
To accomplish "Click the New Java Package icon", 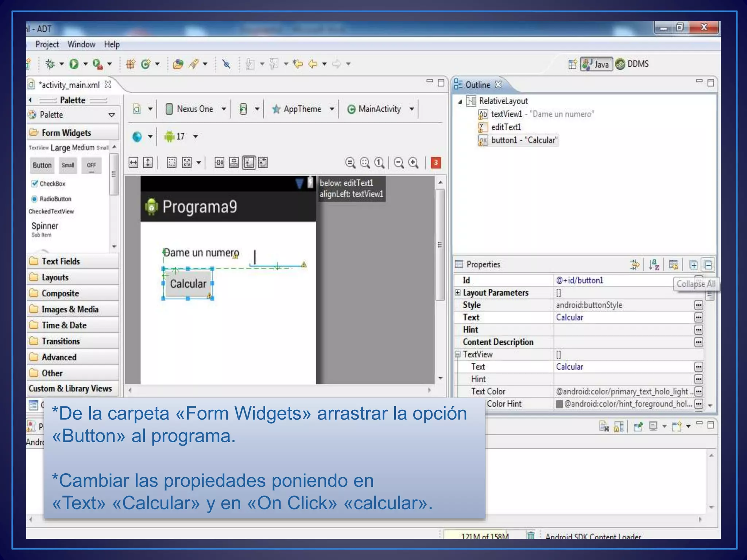I will click(x=130, y=64).
